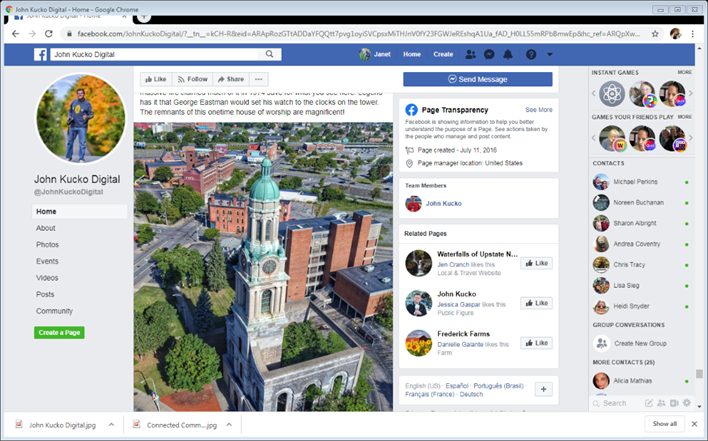Open the church tower aerial photo
The width and height of the screenshot is (708, 441).
pyautogui.click(x=263, y=267)
